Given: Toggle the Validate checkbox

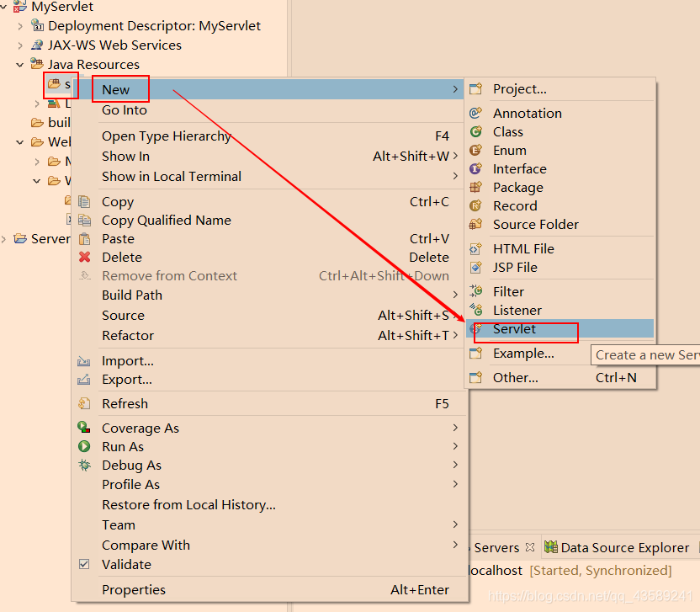Looking at the screenshot, I should (x=84, y=564).
